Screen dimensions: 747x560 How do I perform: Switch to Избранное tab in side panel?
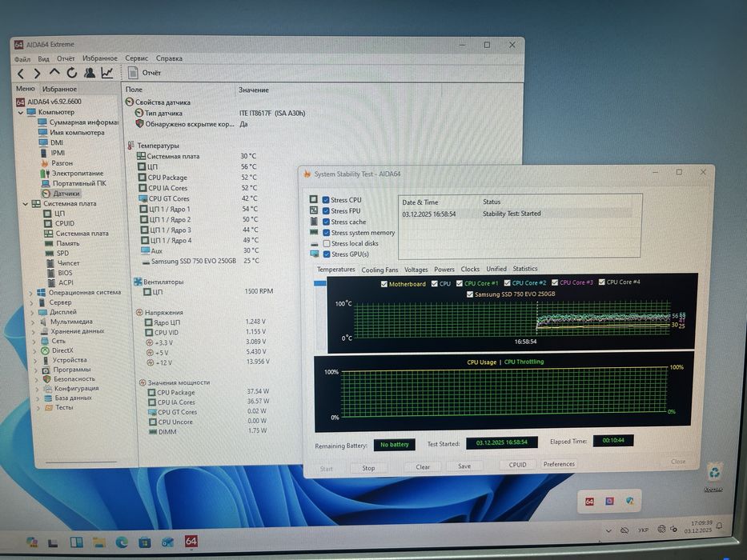59,89
